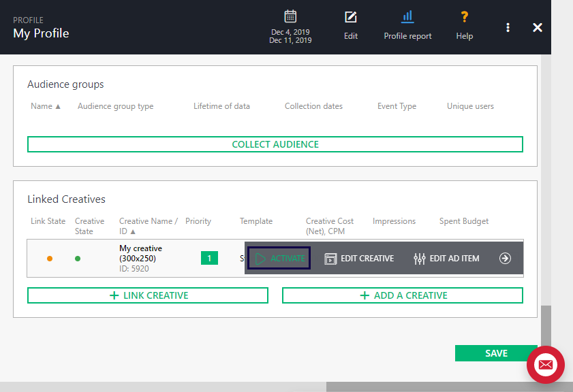
Task: Sort creatives by Creative Name / ID
Action: [x=148, y=226]
